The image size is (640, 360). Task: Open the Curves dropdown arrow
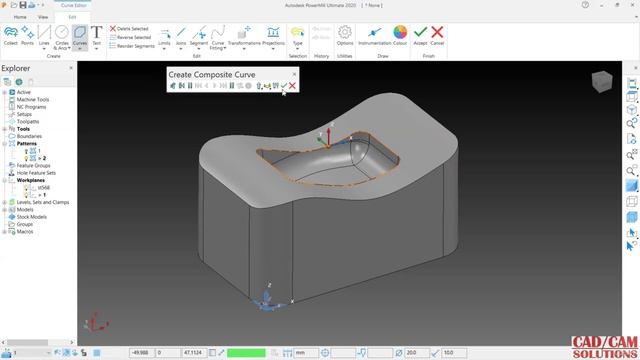[x=80, y=49]
